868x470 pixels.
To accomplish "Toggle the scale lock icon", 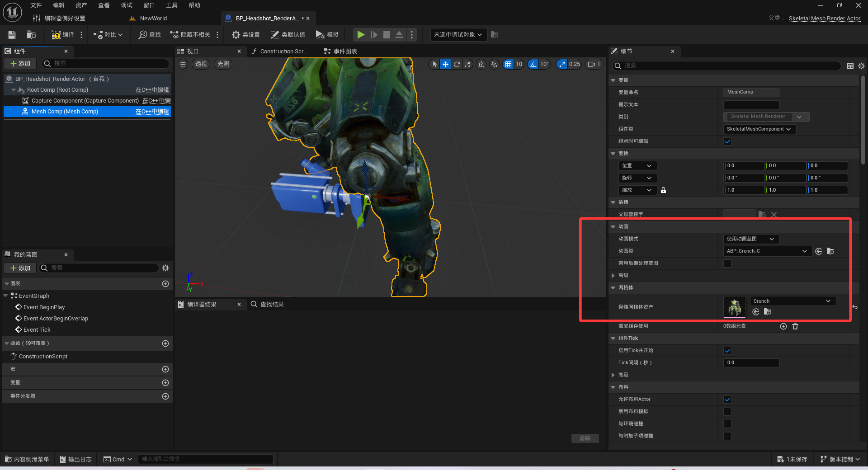I will pos(663,190).
